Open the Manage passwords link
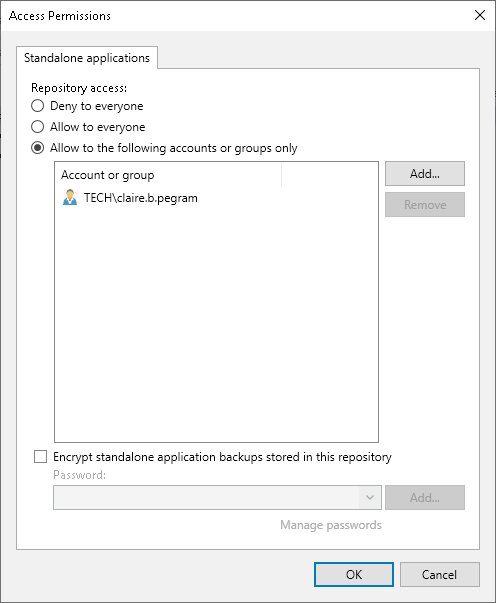This screenshot has height=603, width=496. (x=331, y=525)
